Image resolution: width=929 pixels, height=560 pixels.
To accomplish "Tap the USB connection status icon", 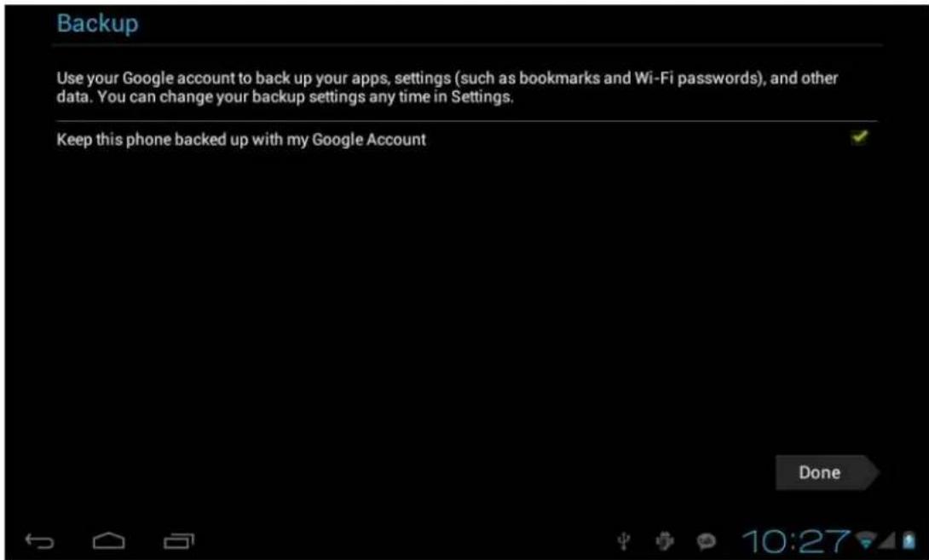I will click(x=623, y=541).
